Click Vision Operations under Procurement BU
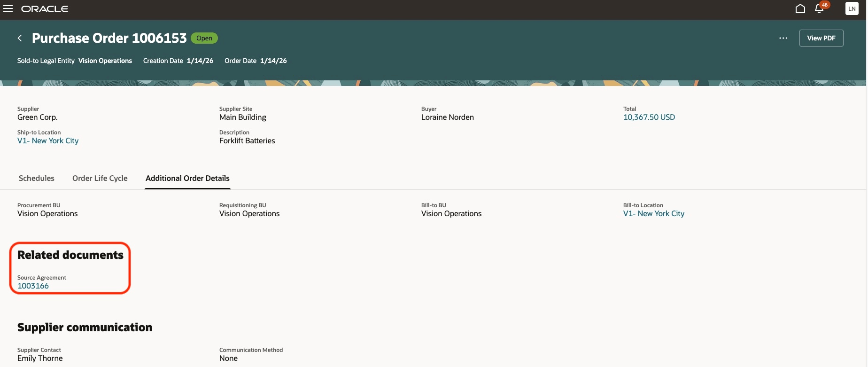 tap(47, 213)
